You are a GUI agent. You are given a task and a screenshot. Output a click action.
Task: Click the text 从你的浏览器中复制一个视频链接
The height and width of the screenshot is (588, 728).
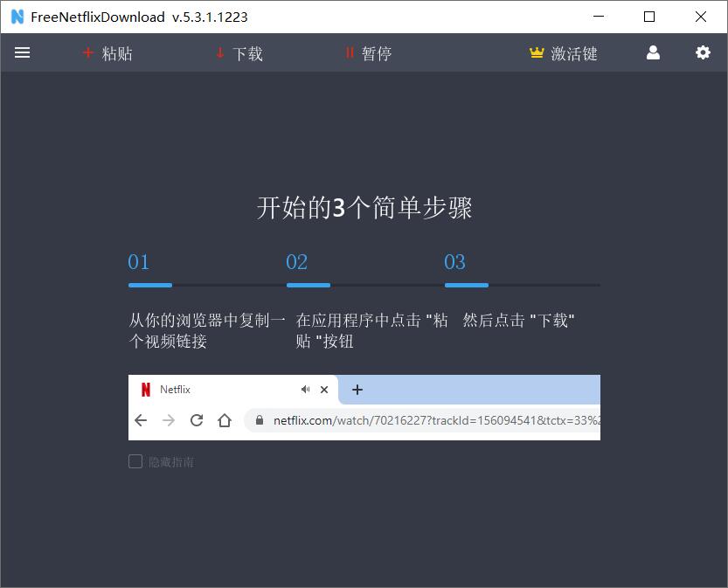click(x=207, y=330)
